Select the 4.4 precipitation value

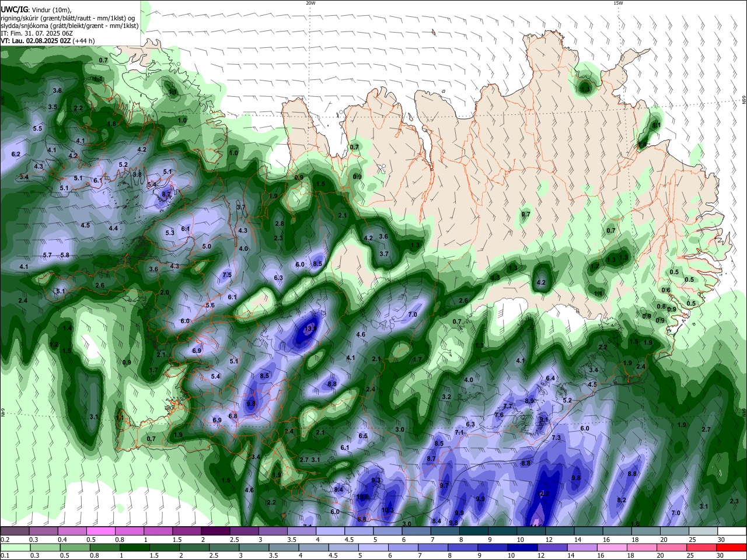pyautogui.click(x=113, y=228)
